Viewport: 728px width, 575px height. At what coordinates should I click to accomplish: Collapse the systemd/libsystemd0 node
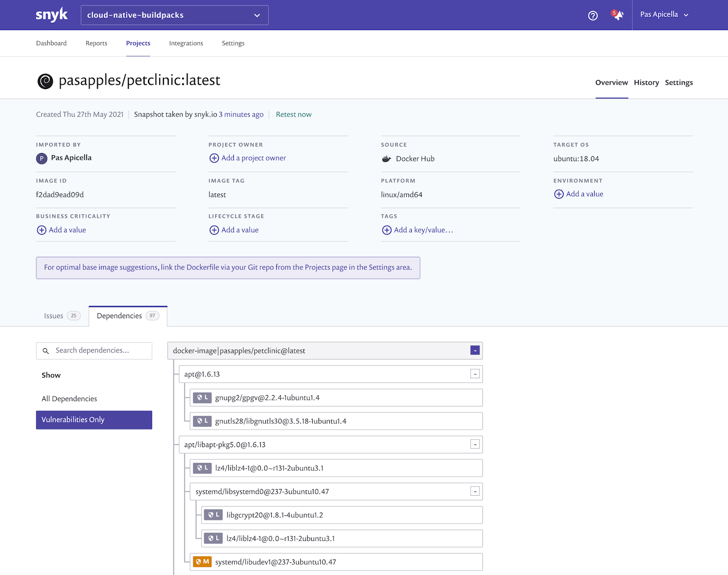[475, 492]
